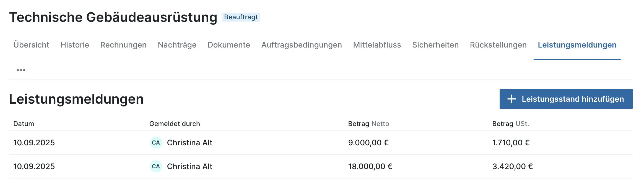
Task: Click the CA avatar in first row
Action: click(156, 143)
